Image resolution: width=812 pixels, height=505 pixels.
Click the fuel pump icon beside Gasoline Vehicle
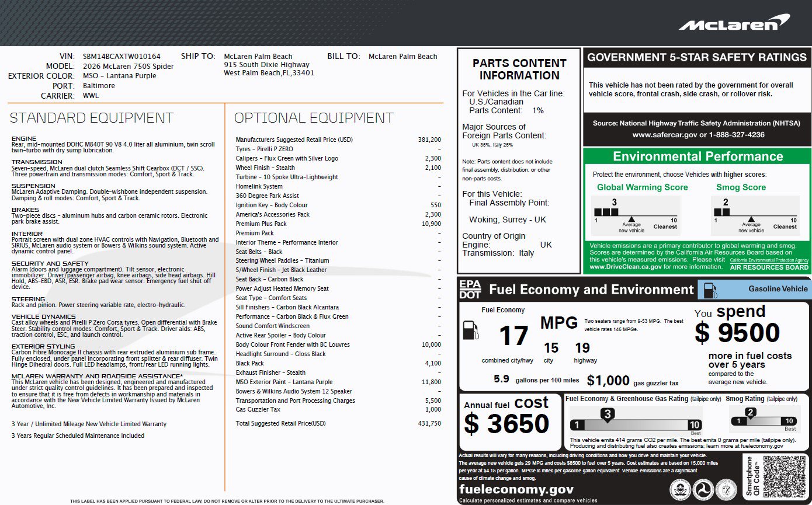coord(710,289)
